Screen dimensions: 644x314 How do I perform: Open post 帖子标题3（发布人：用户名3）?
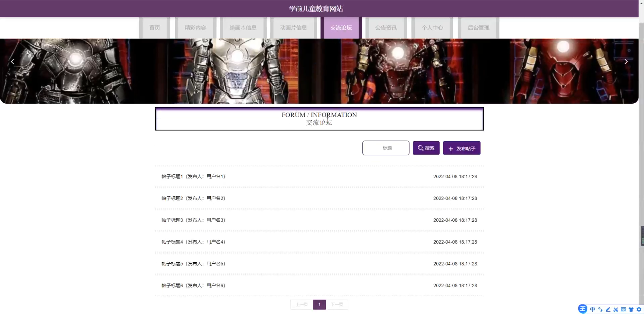click(193, 220)
